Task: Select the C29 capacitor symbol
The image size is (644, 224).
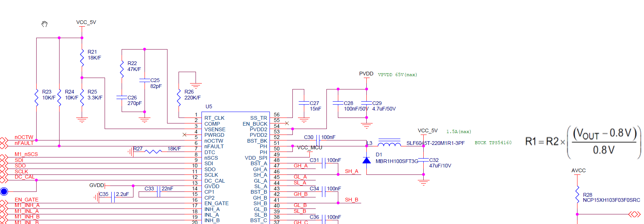Action: click(366, 103)
